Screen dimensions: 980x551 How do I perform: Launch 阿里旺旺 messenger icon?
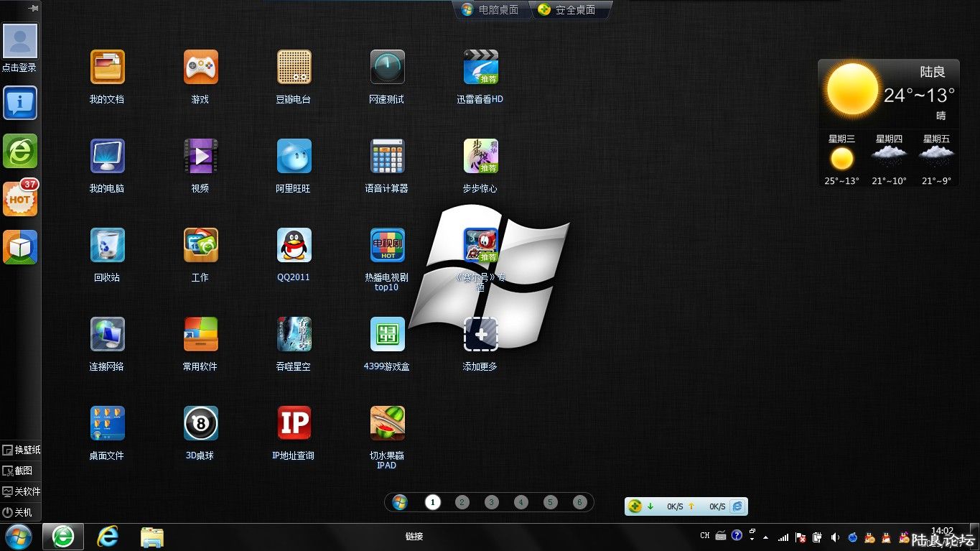[294, 157]
